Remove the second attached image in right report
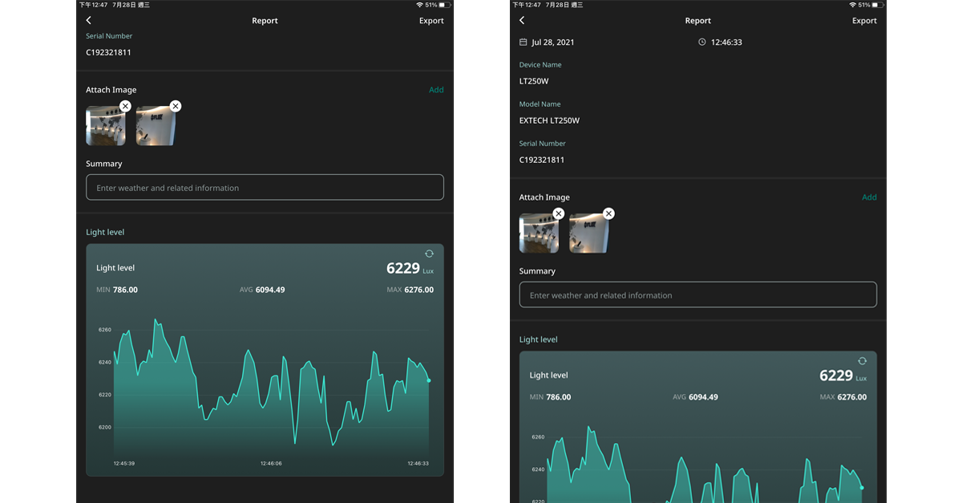 point(608,213)
